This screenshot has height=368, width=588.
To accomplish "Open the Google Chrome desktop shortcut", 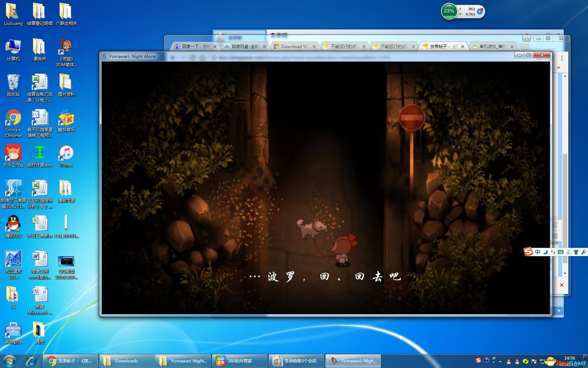I will (13, 118).
